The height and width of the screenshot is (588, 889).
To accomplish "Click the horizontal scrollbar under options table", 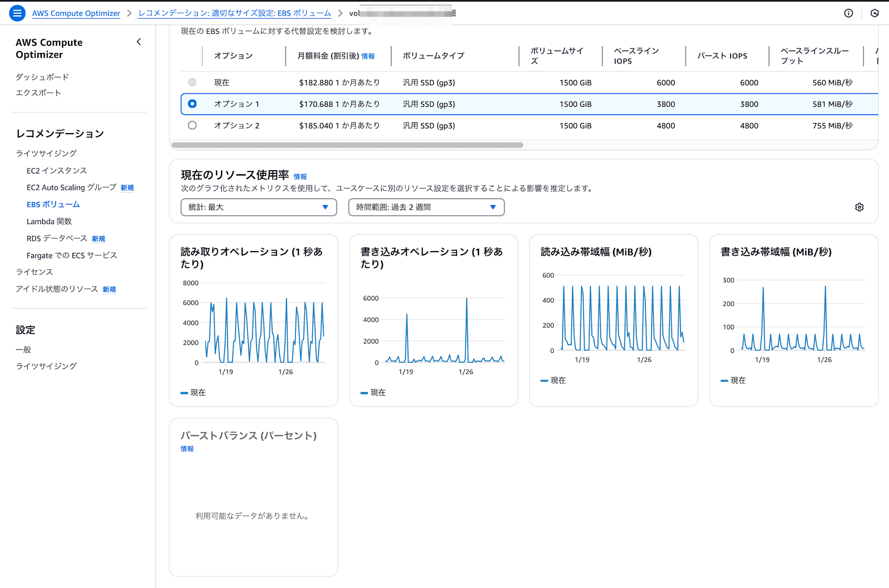I will [347, 145].
